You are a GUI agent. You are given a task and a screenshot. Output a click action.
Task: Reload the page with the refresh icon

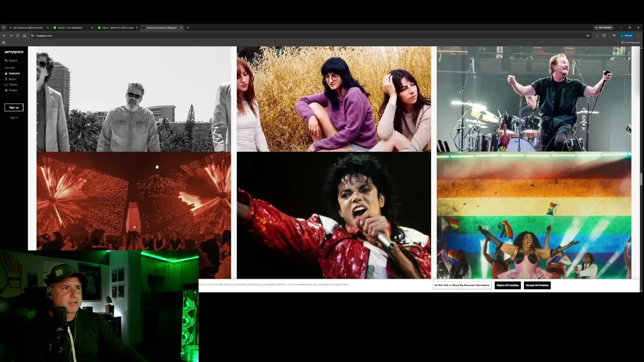tap(18, 36)
